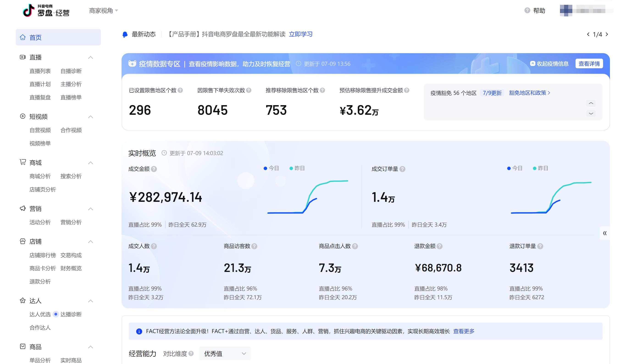Click the bell icon beside 最新动态
This screenshot has height=364, width=637.
125,34
